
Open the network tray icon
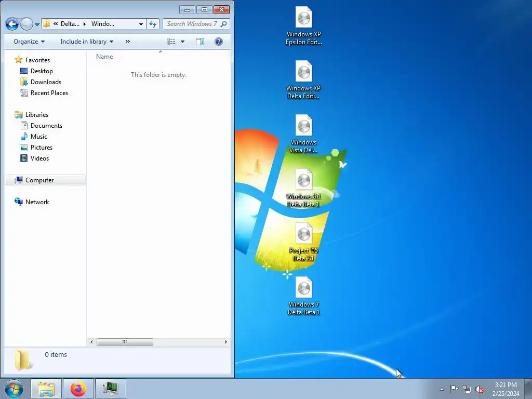coord(467,389)
